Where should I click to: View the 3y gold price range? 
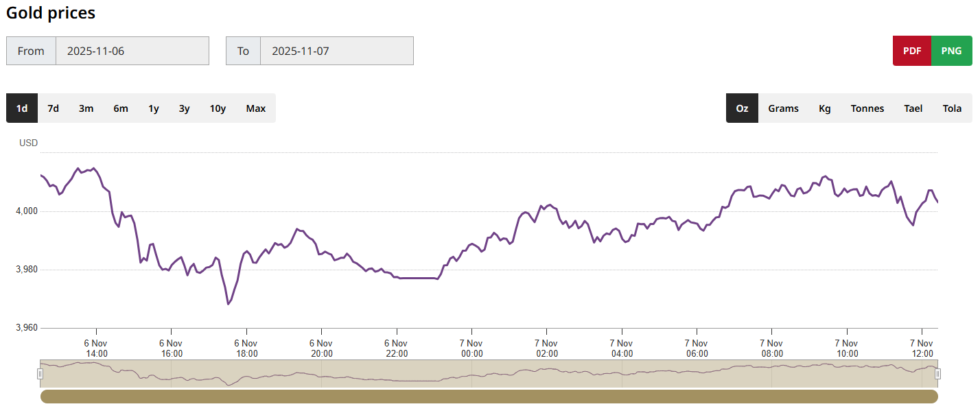click(185, 108)
